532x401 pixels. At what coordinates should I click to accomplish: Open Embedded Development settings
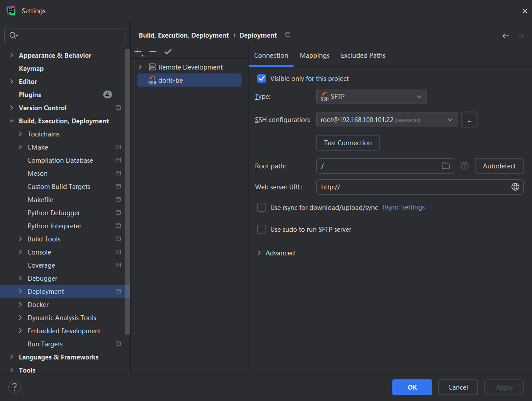click(x=64, y=331)
